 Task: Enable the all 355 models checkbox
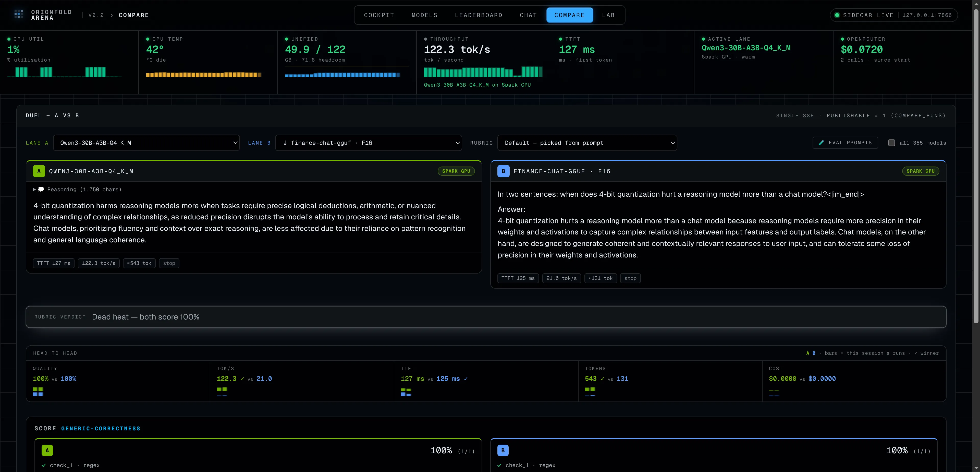tap(891, 143)
